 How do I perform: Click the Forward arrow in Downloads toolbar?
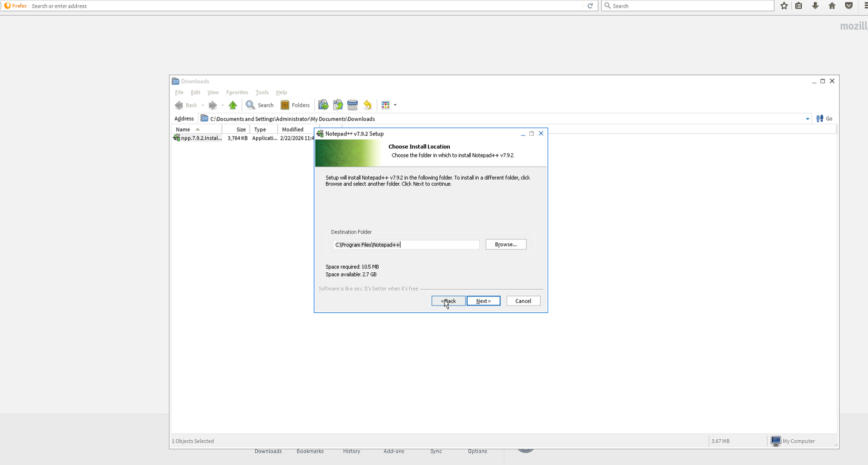(213, 105)
